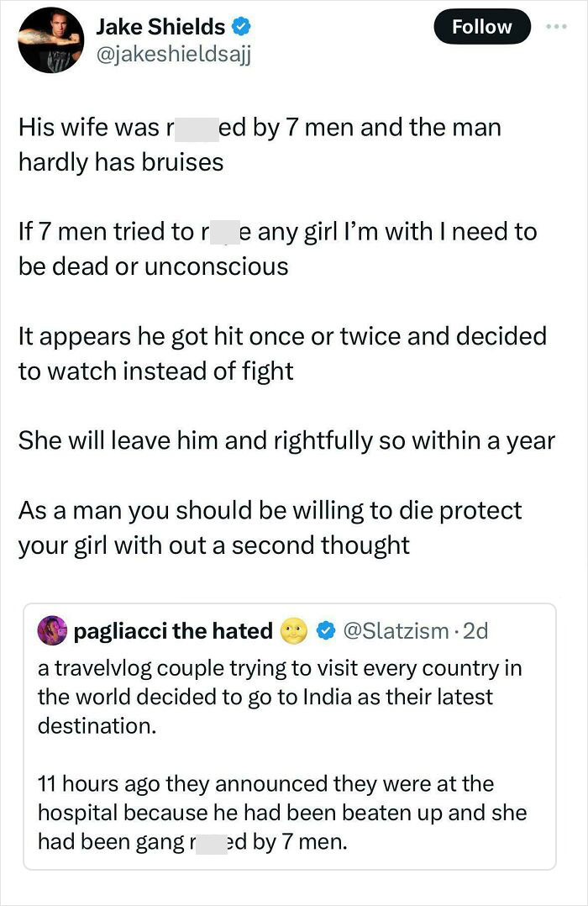The width and height of the screenshot is (588, 906).
Task: Click the @Slatzism username link
Action: [x=395, y=629]
